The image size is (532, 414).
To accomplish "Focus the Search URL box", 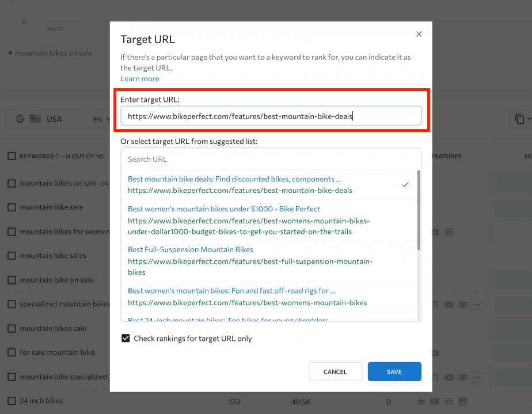I will (x=271, y=159).
